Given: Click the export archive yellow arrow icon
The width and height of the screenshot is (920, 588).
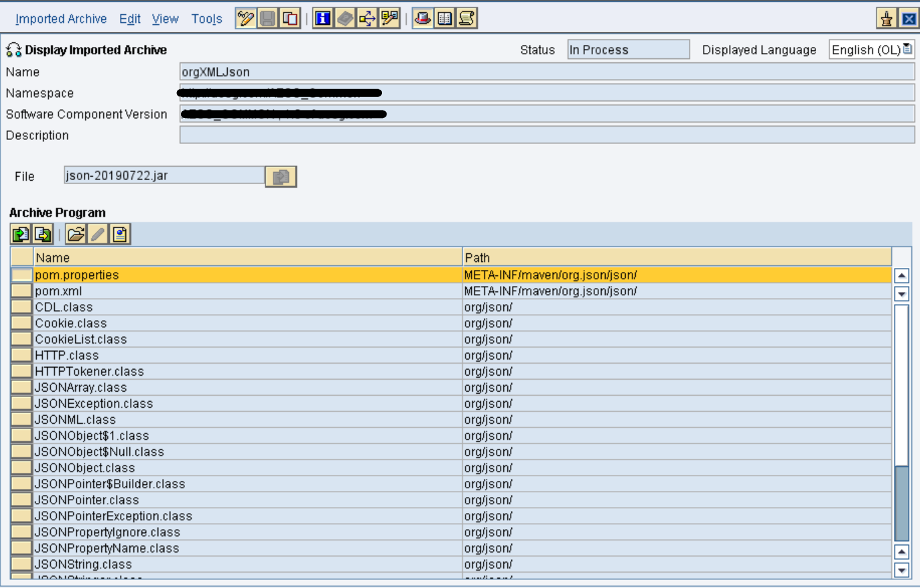Looking at the screenshot, I should 43,234.
